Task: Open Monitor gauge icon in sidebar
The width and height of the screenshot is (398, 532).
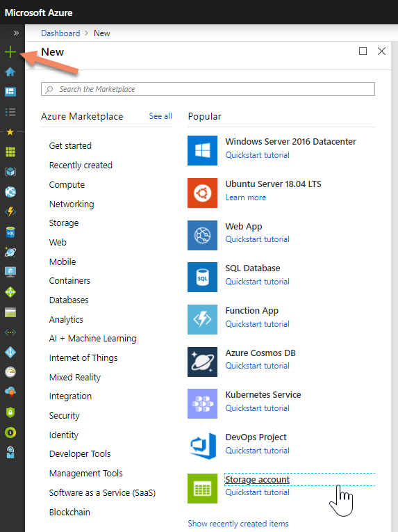Action: pyautogui.click(x=10, y=372)
